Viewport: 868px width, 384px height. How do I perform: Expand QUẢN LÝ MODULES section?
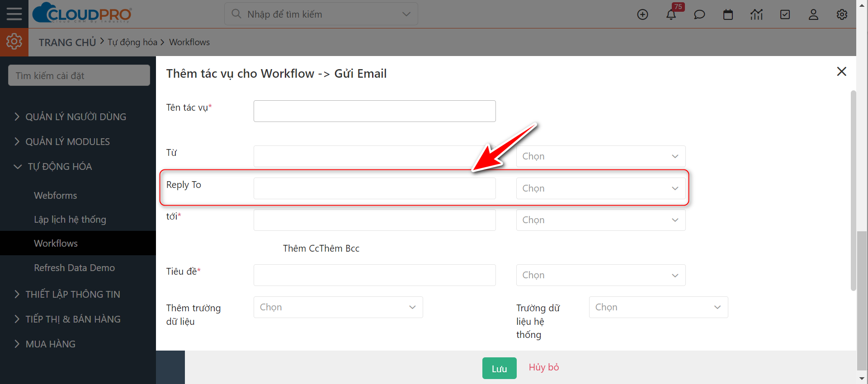[62, 141]
